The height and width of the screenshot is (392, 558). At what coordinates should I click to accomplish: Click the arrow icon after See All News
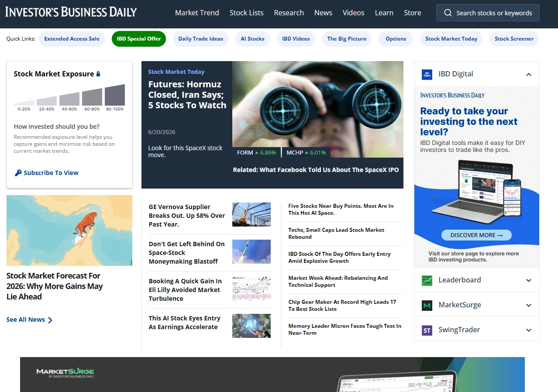[50, 320]
